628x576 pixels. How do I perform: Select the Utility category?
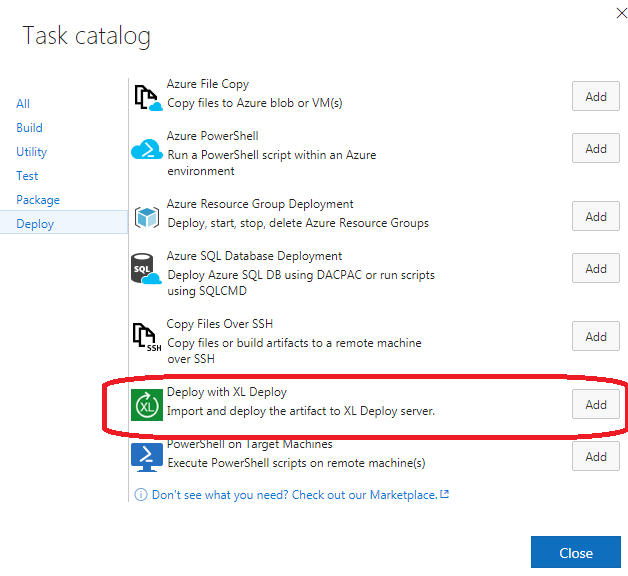tap(32, 152)
